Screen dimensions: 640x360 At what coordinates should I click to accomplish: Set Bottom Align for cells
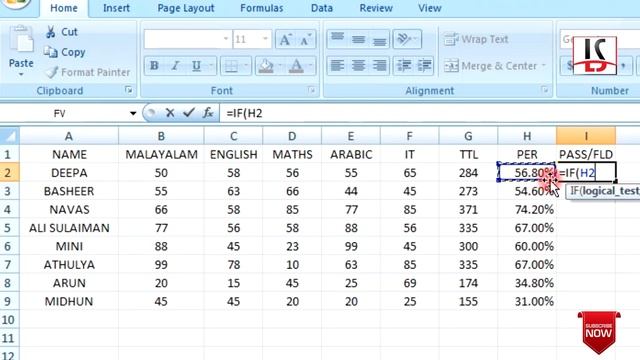380,39
